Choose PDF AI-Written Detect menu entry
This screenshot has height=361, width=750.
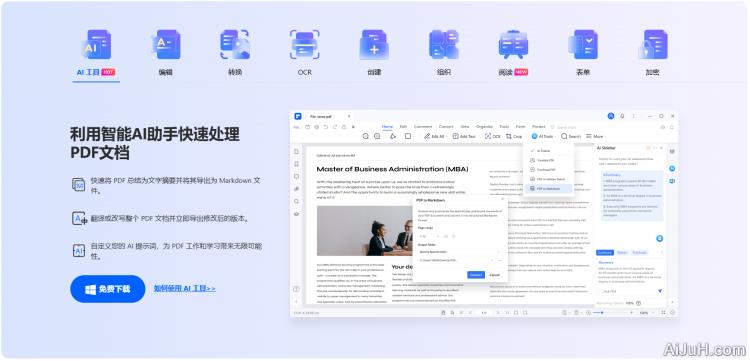[549, 179]
